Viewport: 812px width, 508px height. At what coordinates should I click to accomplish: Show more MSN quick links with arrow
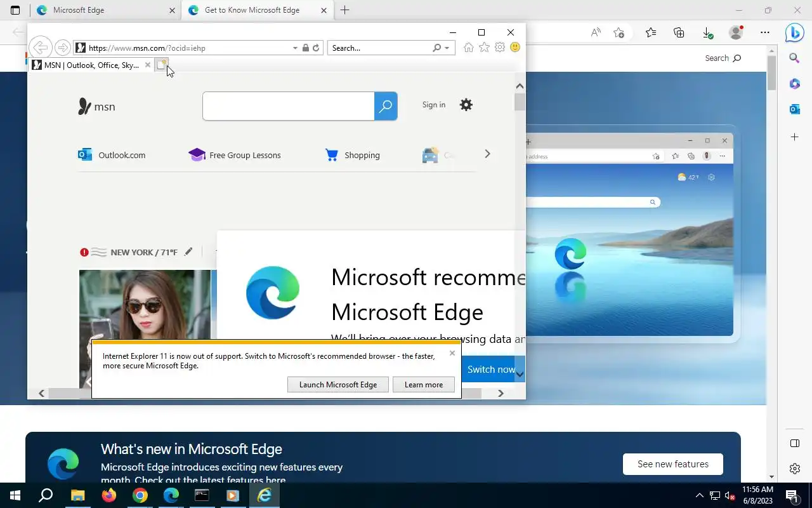(x=487, y=154)
